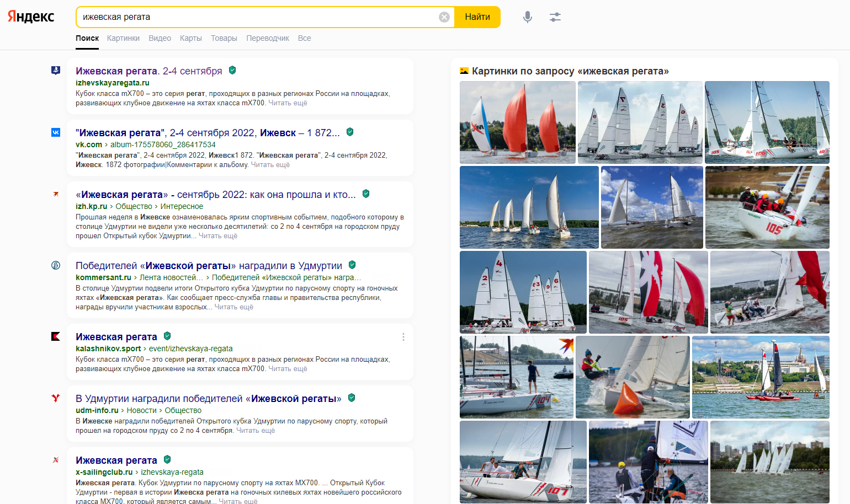Viewport: 850px width, 504px height.
Task: Open kalashnikov.sport 'Ижевская регата' result title
Action: coord(116,337)
